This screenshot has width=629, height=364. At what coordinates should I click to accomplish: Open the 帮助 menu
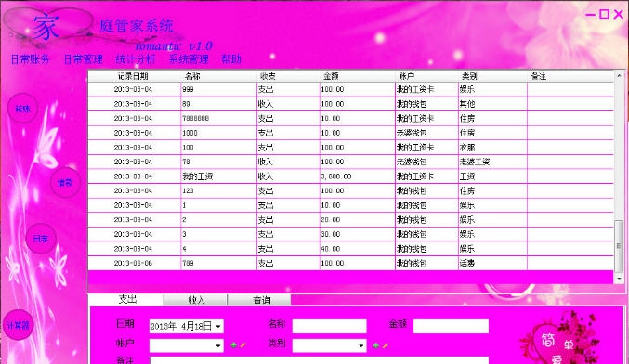pos(231,59)
